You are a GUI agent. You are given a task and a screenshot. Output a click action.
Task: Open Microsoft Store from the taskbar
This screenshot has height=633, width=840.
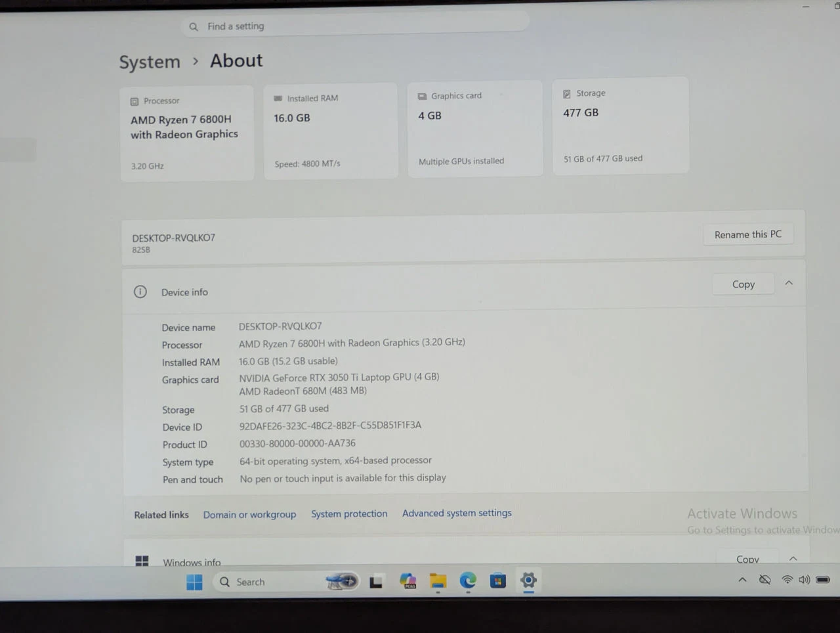pyautogui.click(x=498, y=580)
